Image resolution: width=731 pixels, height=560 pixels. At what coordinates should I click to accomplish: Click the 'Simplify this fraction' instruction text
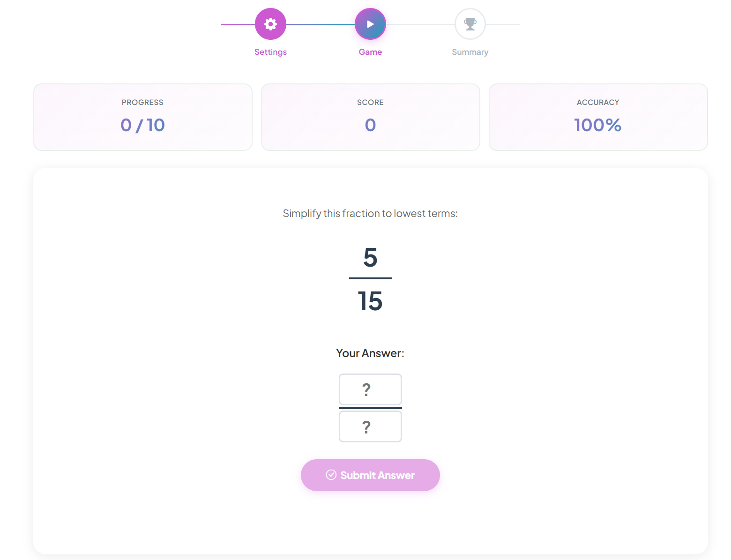(x=370, y=214)
